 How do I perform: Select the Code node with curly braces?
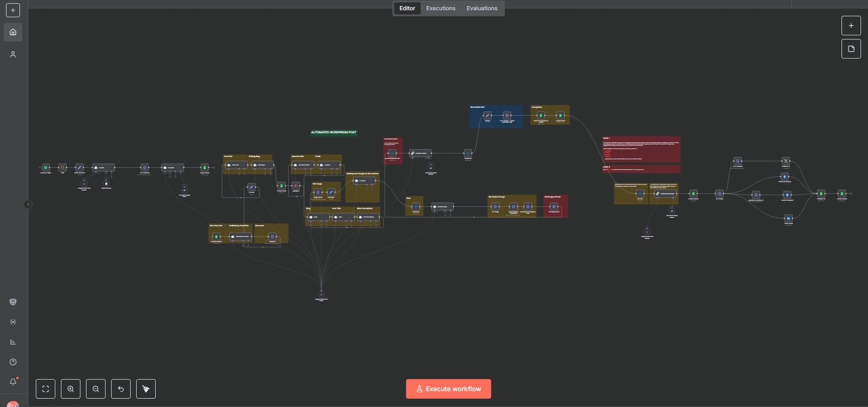tap(63, 167)
